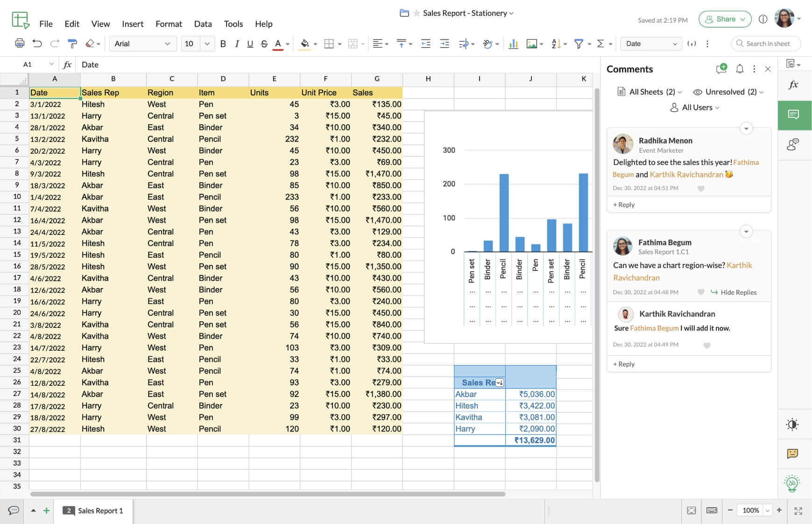Click the Print icon

(20, 43)
